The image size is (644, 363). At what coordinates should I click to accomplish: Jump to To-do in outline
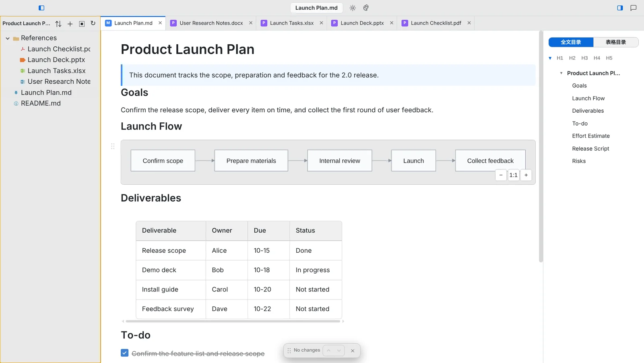coord(580,124)
